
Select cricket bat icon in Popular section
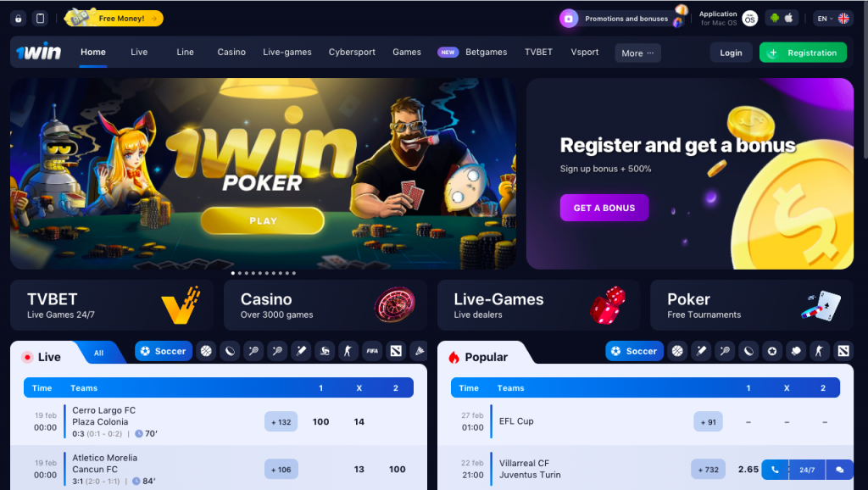(x=701, y=351)
